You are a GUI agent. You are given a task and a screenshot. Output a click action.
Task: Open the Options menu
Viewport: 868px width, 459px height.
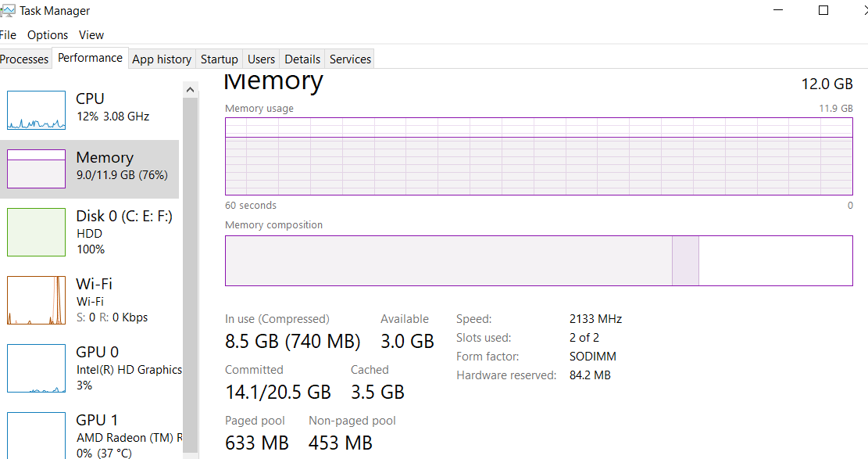coord(48,35)
